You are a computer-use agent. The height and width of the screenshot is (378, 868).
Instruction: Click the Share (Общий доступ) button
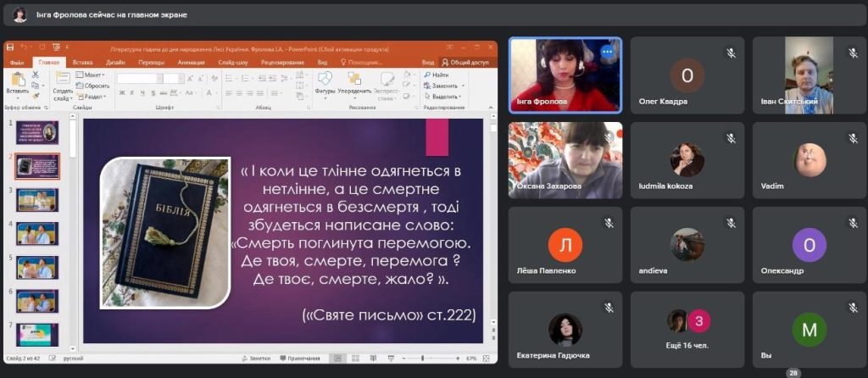[465, 62]
